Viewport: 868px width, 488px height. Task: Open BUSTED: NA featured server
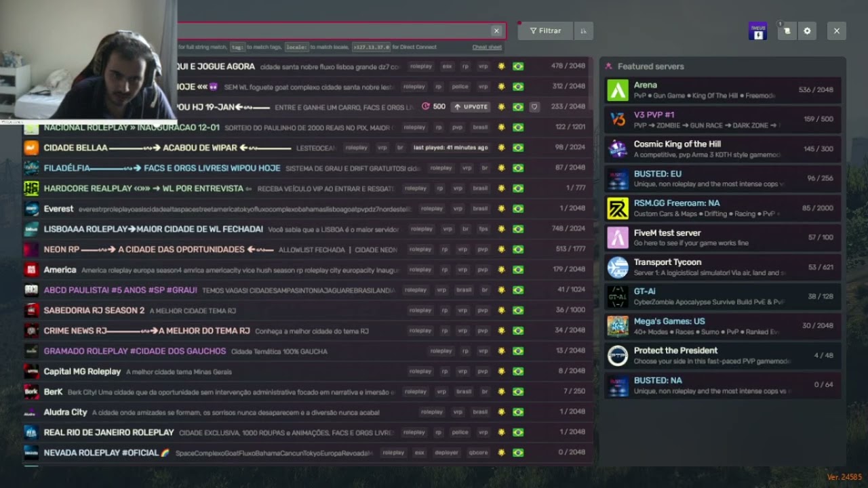[x=723, y=385]
